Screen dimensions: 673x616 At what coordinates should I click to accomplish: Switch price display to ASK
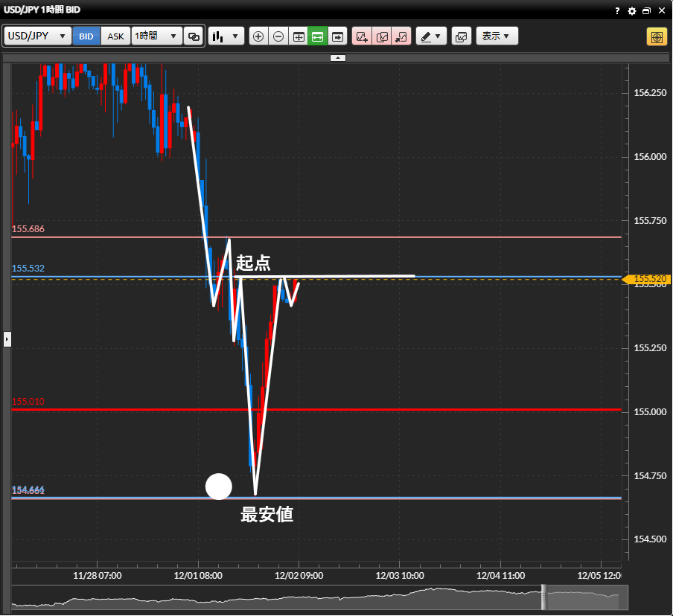(115, 36)
